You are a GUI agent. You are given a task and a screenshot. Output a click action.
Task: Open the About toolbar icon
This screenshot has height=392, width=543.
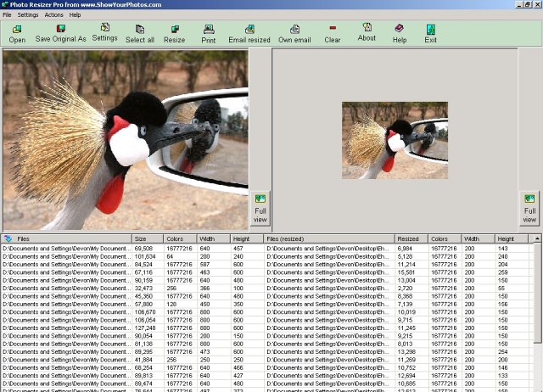click(x=367, y=27)
